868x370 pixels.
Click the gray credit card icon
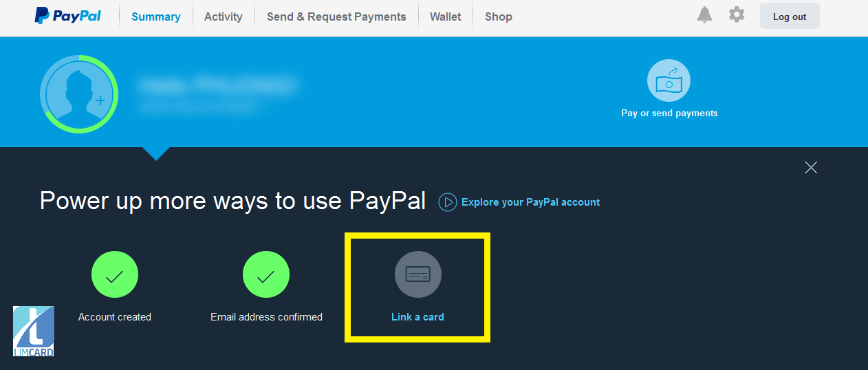pyautogui.click(x=418, y=274)
